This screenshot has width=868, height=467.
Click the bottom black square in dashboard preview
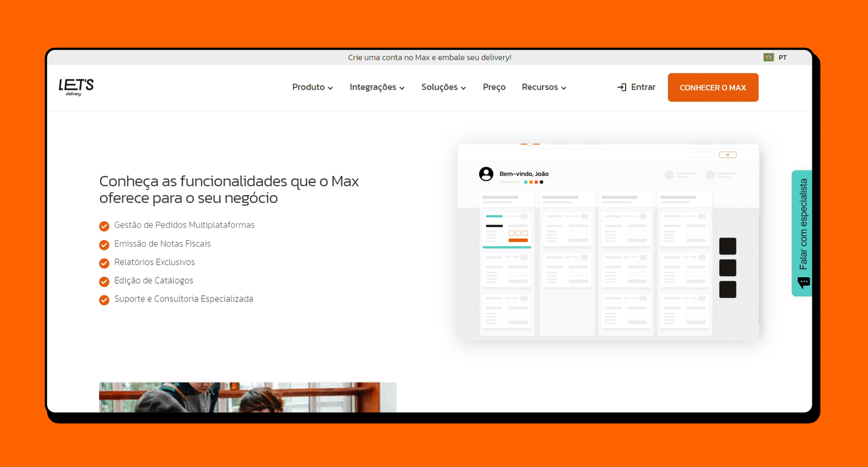(727, 290)
